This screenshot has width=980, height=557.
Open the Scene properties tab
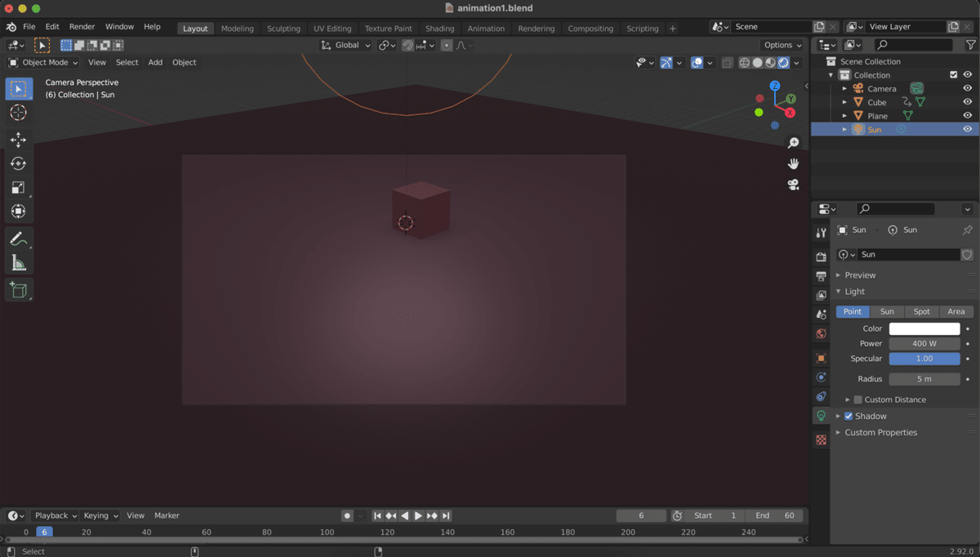[x=821, y=314]
